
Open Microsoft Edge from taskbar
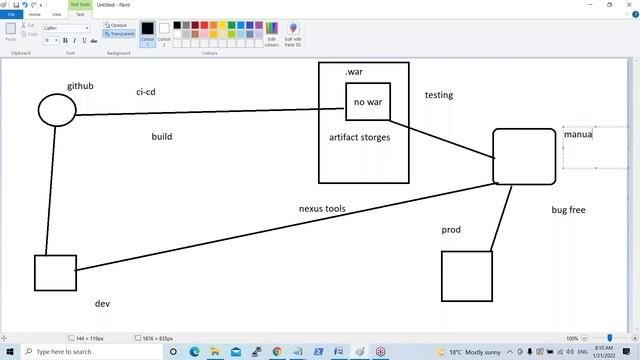(x=195, y=351)
